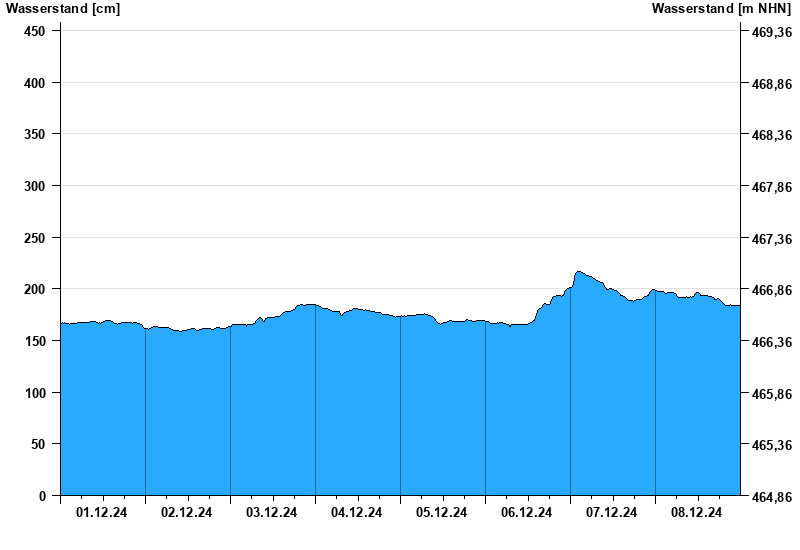
Task: Click the 08.12.24 date label
Action: 696,512
